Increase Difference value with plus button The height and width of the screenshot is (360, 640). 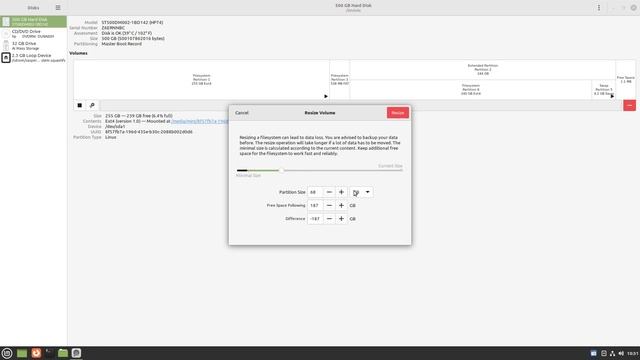pos(341,219)
